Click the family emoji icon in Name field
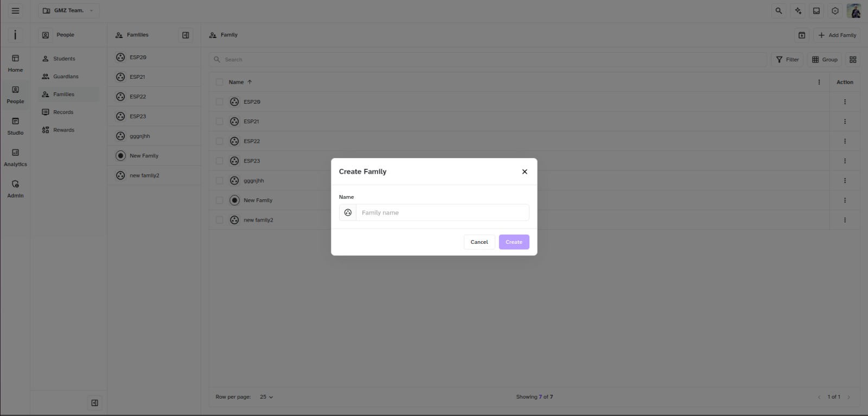Viewport: 868px width, 416px height. point(348,213)
